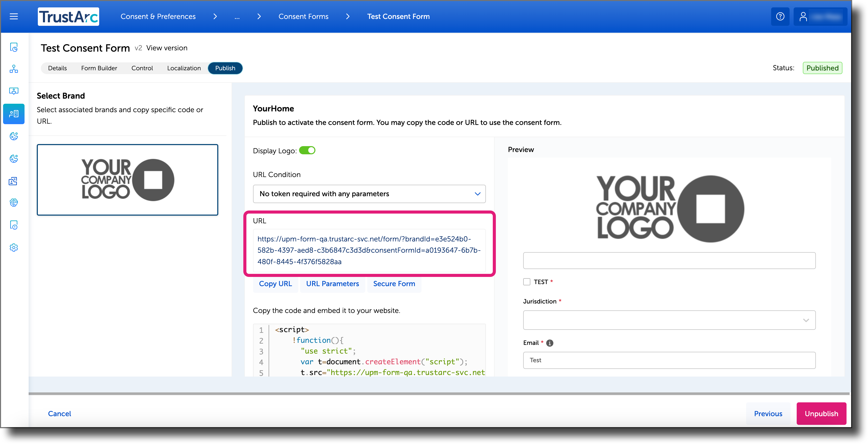Open the URL Condition dropdown
The image size is (868, 444).
tap(369, 194)
